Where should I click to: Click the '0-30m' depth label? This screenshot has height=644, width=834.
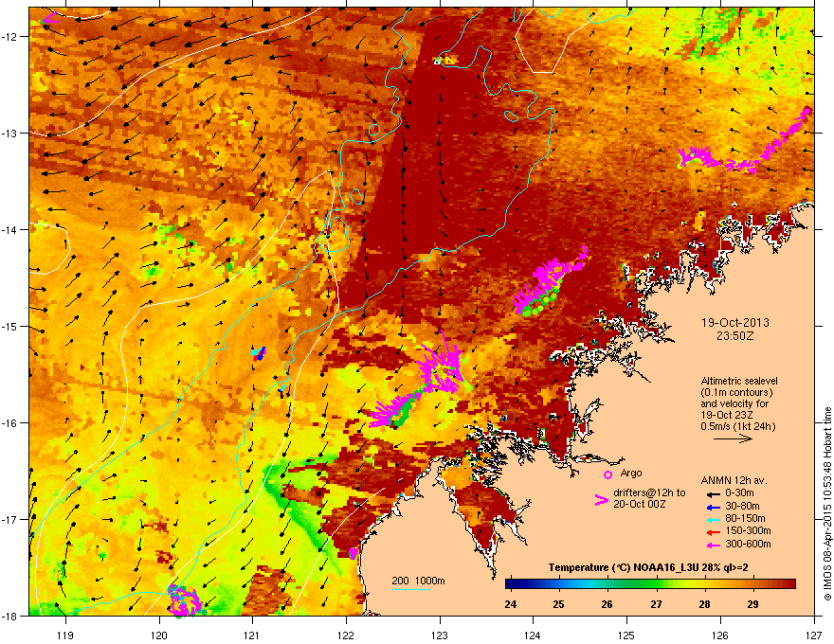(739, 493)
